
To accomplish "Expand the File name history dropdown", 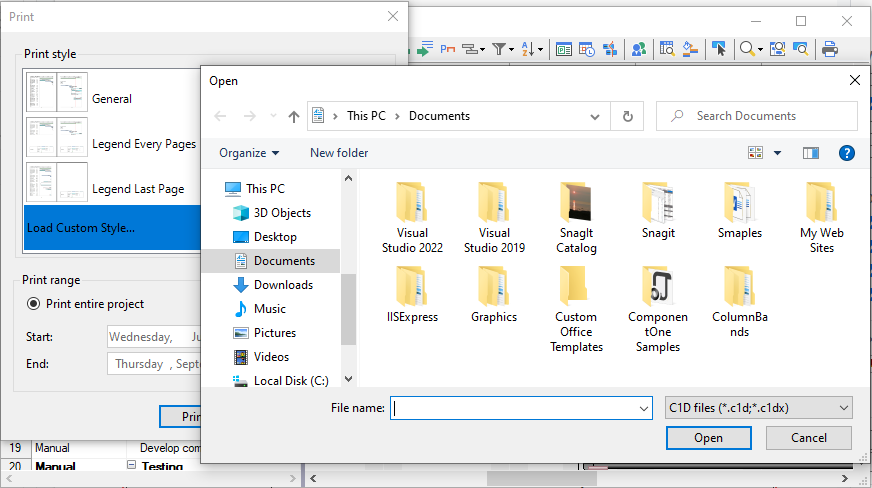I will click(643, 408).
